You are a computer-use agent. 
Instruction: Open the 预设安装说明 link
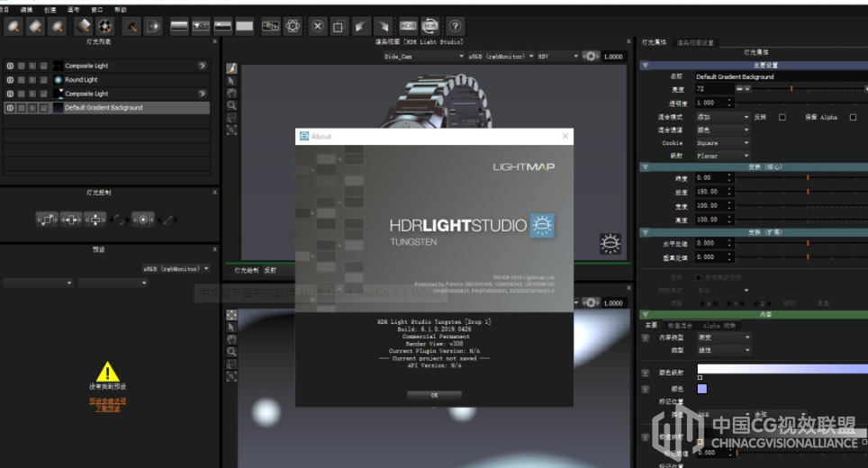point(107,401)
